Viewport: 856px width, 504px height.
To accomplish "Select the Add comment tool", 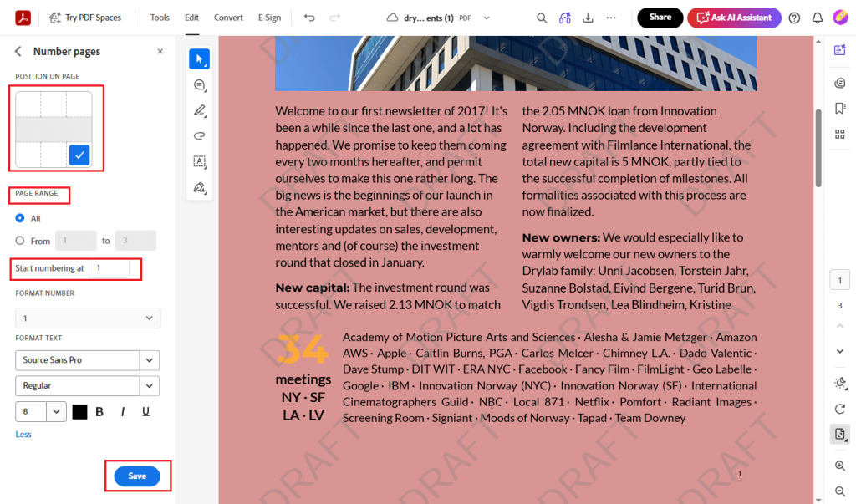I will pos(199,85).
